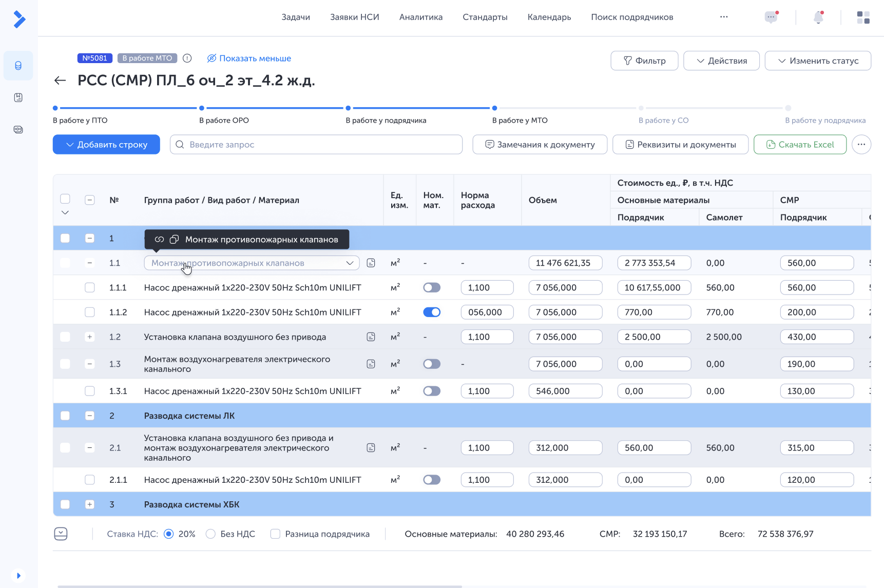Click the info icon next to status badge
Screen dimensions: 884x588
click(x=187, y=58)
